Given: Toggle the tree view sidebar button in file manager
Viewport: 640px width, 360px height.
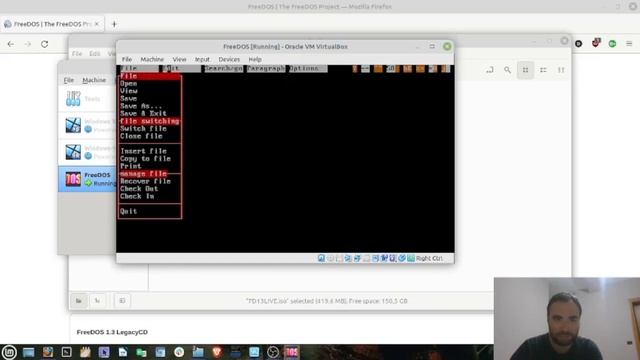Looking at the screenshot, I should 97,301.
